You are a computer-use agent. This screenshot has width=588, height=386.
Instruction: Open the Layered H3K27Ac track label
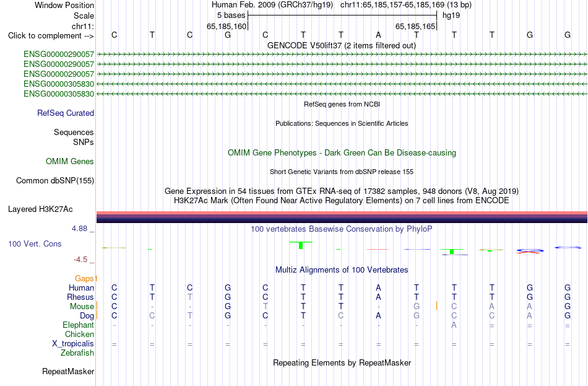click(x=40, y=209)
